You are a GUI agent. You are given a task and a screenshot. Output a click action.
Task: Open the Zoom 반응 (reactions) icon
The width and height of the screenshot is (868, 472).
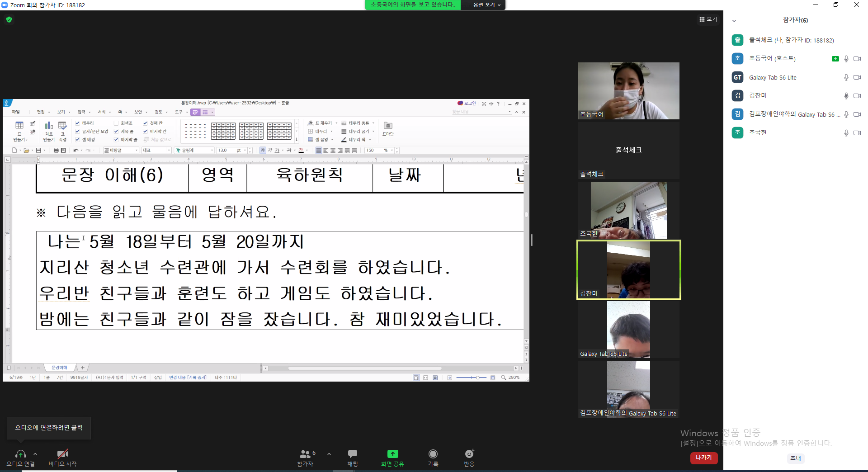click(x=469, y=453)
